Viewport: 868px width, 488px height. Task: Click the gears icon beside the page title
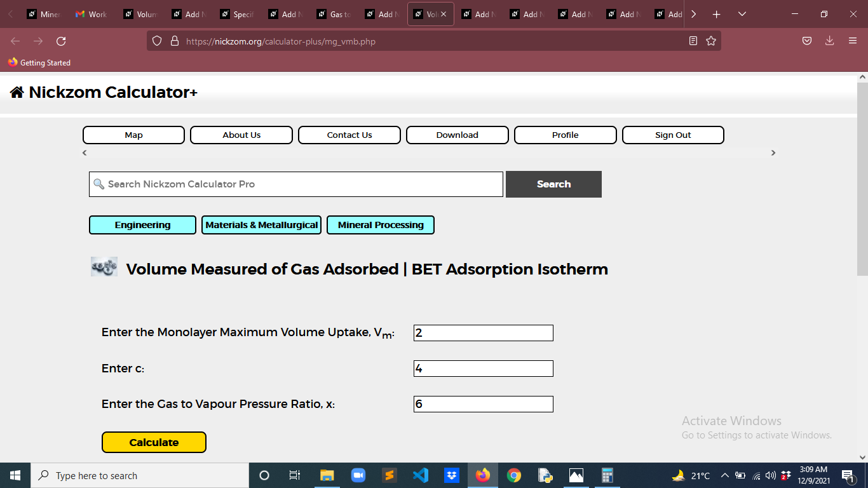pos(104,267)
